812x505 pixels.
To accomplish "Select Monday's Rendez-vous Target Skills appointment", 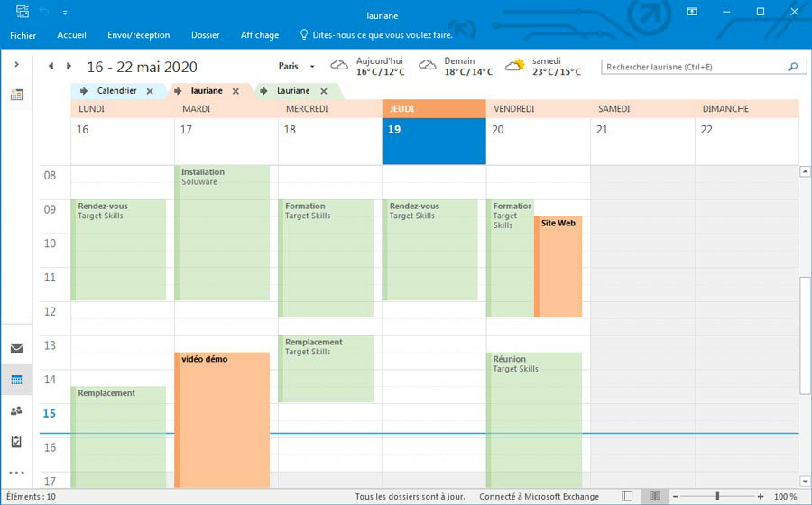I will tap(118, 250).
